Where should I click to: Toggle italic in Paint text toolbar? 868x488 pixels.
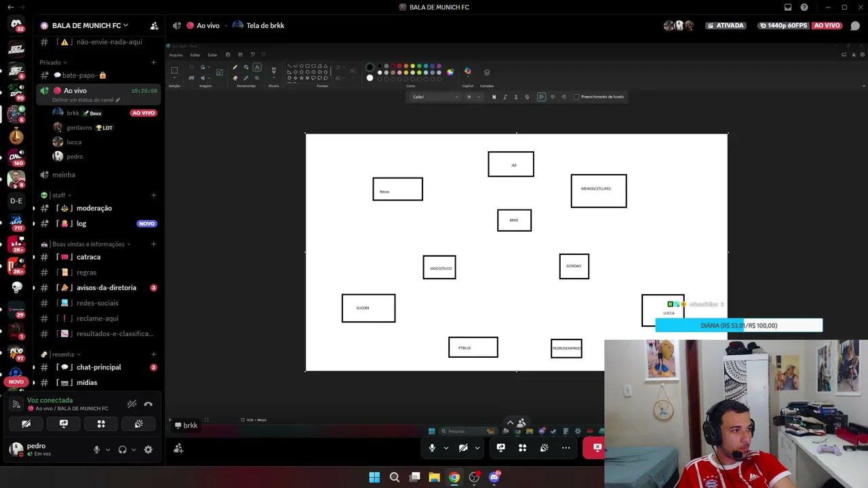tap(505, 97)
